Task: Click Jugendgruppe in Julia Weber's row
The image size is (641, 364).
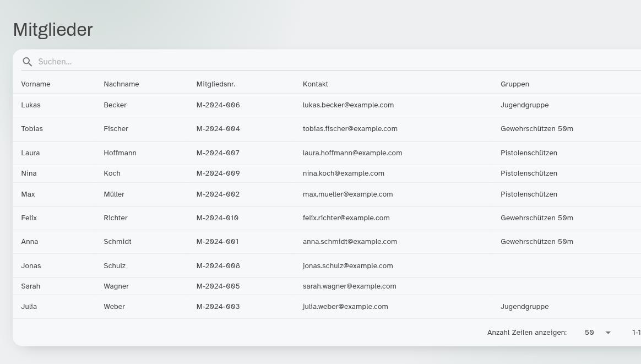Action: pos(525,307)
